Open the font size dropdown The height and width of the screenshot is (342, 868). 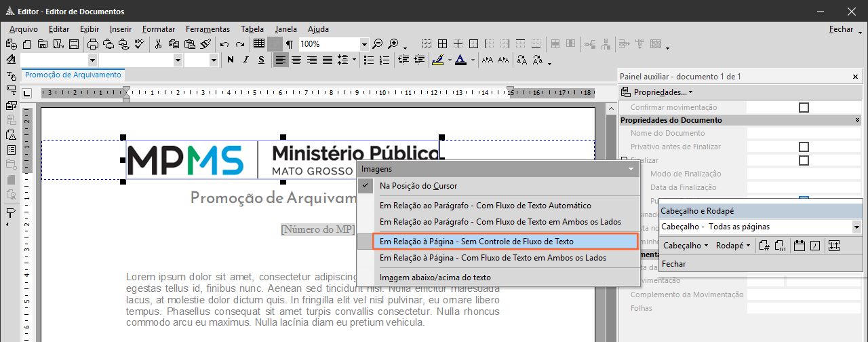pos(214,60)
